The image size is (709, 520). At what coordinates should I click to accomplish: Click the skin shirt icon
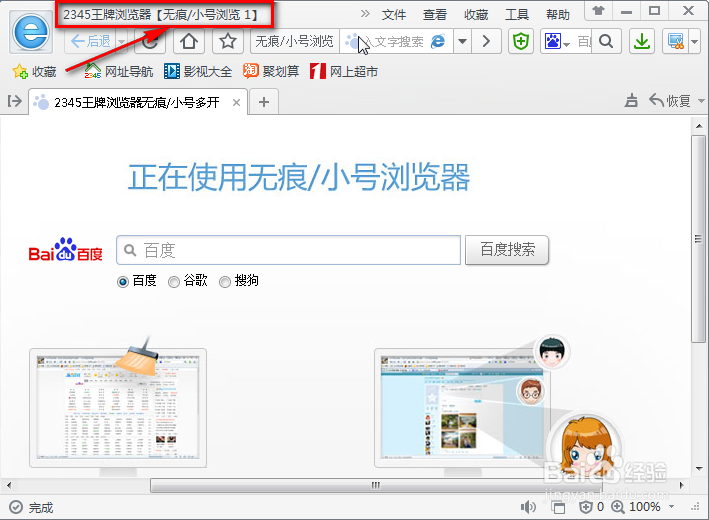pyautogui.click(x=598, y=10)
